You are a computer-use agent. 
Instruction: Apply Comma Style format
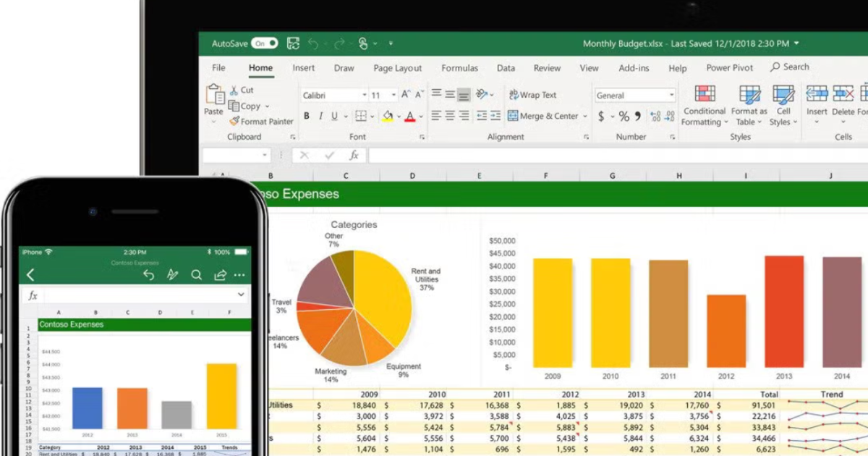click(638, 116)
